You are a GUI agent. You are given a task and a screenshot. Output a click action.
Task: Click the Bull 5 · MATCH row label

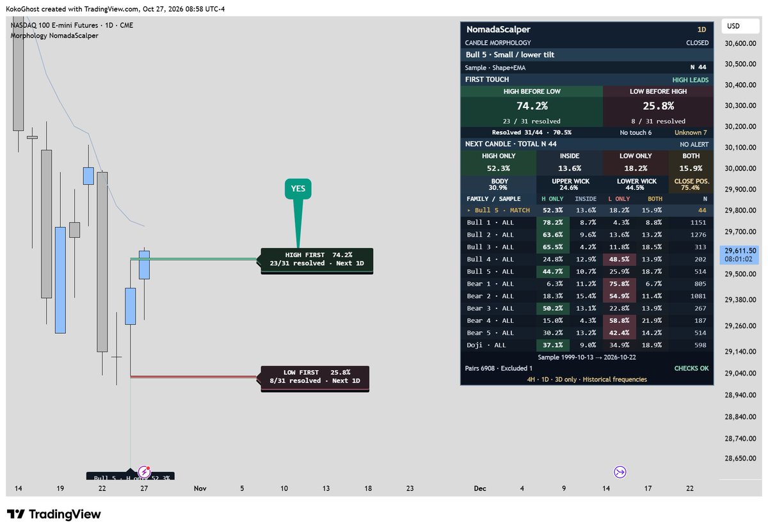[499, 210]
